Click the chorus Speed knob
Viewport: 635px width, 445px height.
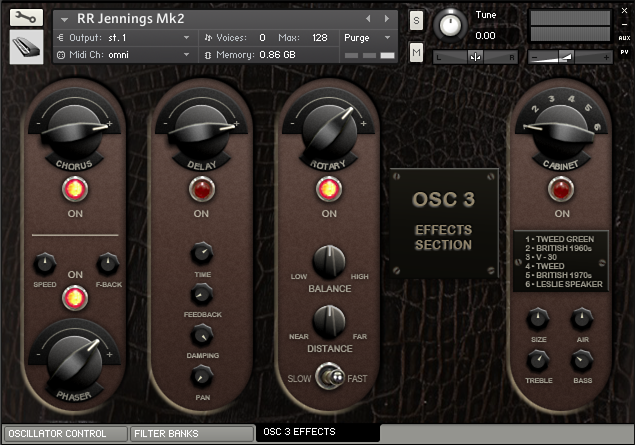pyautogui.click(x=45, y=264)
